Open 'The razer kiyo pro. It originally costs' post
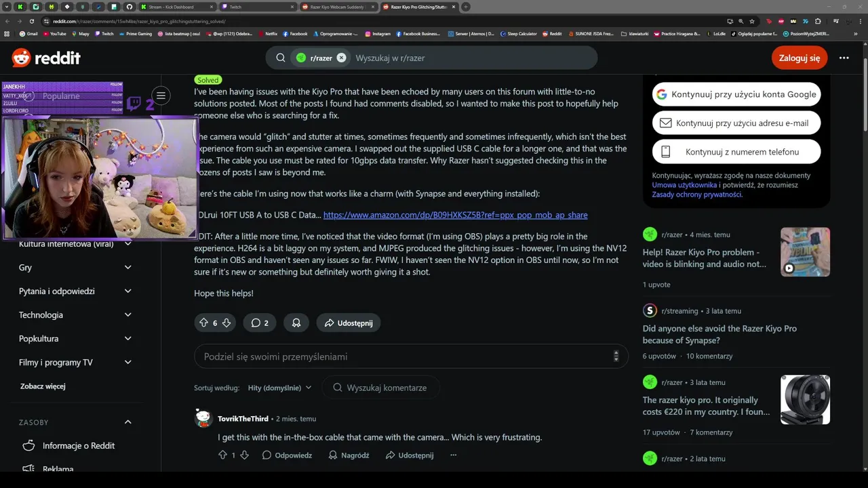Screen dimensions: 868x488 [x=707, y=406]
